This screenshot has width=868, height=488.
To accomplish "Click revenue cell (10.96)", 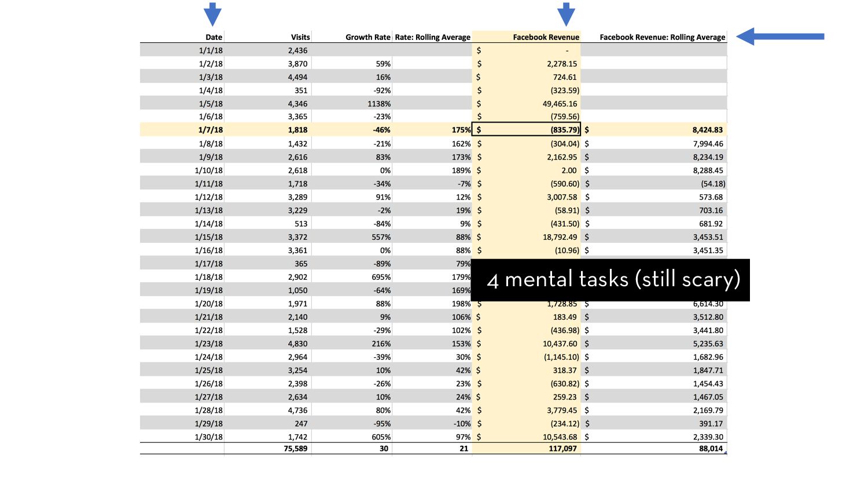I will click(x=567, y=250).
